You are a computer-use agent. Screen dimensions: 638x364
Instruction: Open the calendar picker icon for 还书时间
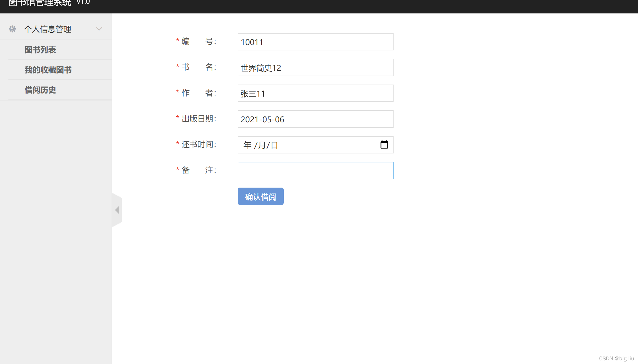[x=384, y=144]
